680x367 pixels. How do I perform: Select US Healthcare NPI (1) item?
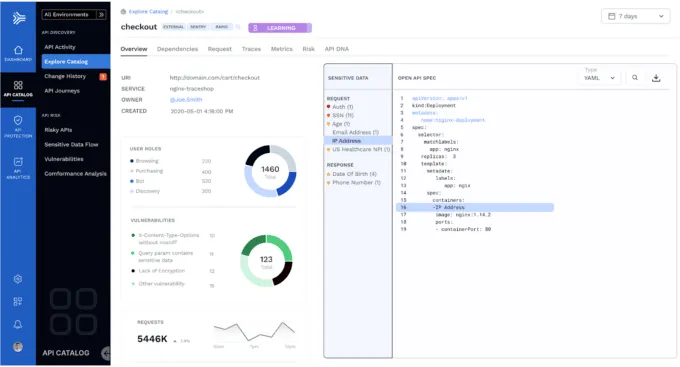[361, 149]
